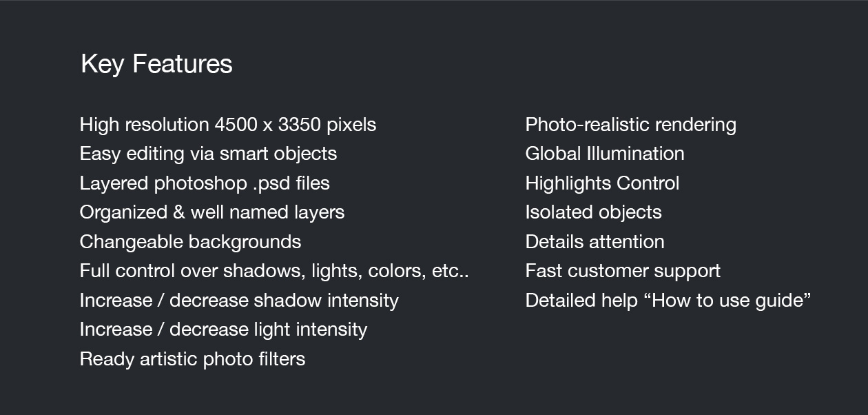Click the Changeable backgrounds feature
This screenshot has height=415, width=868.
pos(190,242)
